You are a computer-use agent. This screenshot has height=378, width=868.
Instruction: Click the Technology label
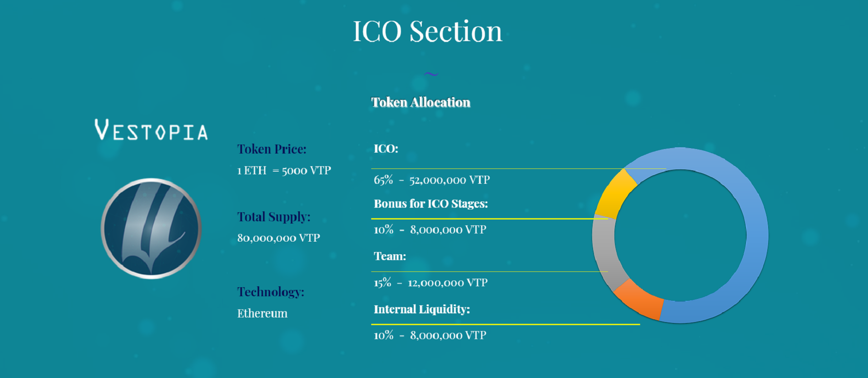coord(270,292)
